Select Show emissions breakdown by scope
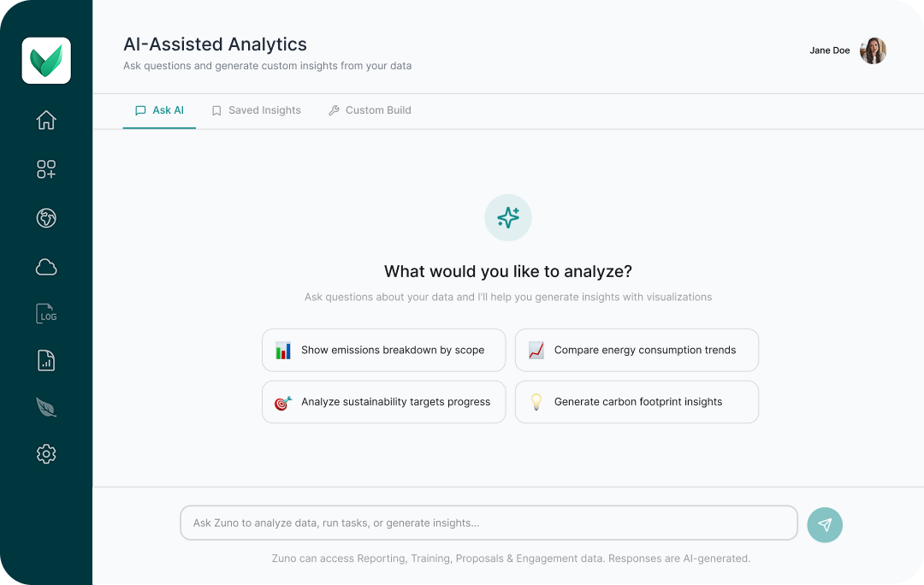This screenshot has width=924, height=585. tap(383, 350)
